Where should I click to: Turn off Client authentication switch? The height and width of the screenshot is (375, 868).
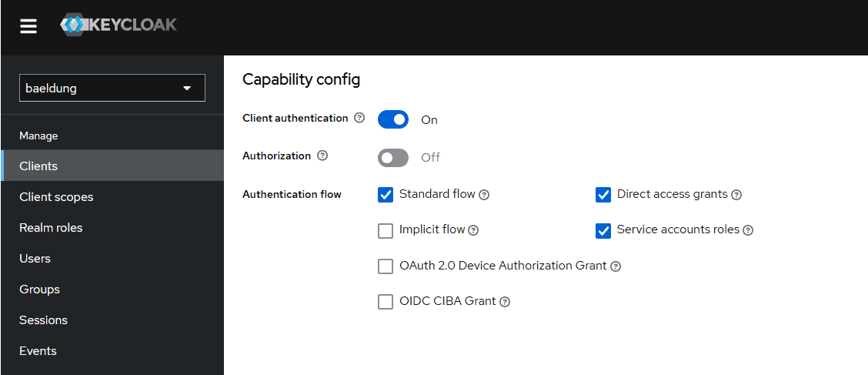tap(393, 119)
